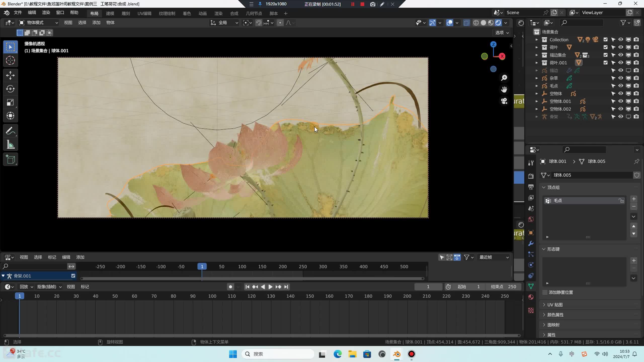Switch to the 建模 workspace tab
The image size is (644, 362).
point(110,13)
